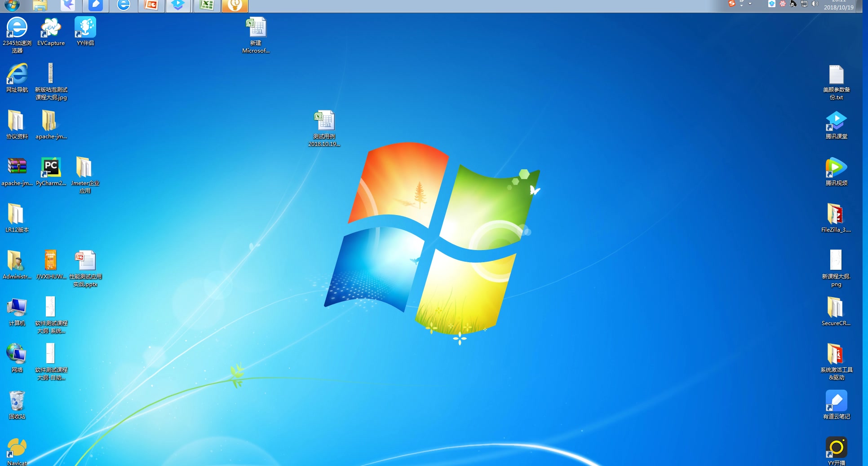
Task: Select the 协议资料 folder
Action: tap(17, 125)
